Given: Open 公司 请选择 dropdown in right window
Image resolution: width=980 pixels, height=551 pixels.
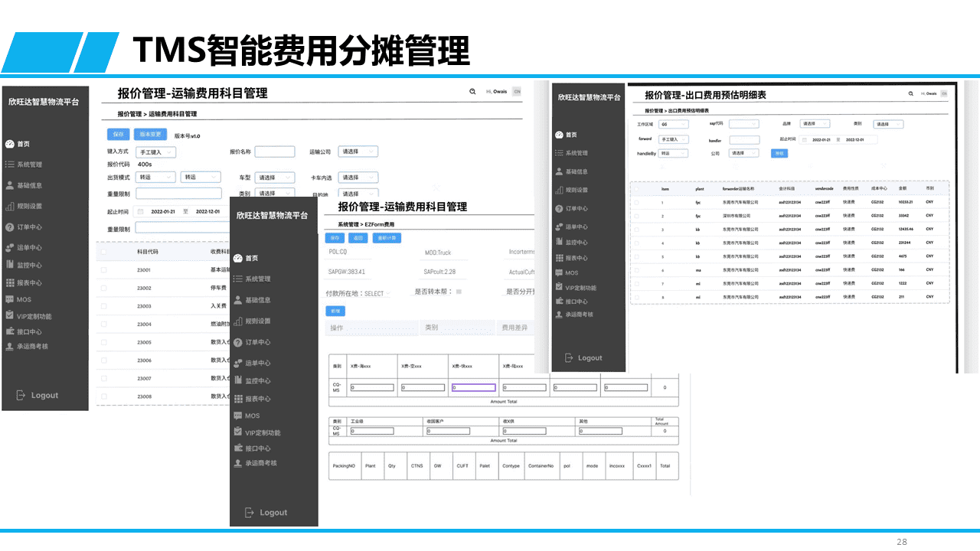Looking at the screenshot, I should [744, 153].
